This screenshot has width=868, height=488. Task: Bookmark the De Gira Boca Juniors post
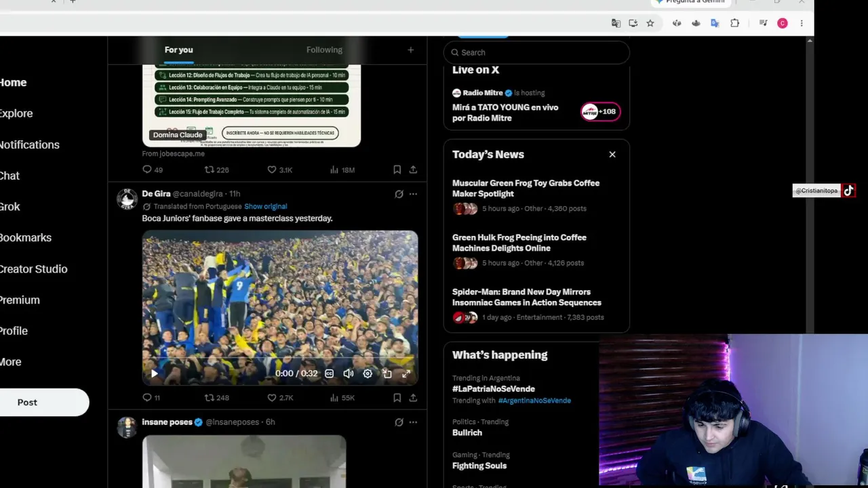[x=397, y=398]
